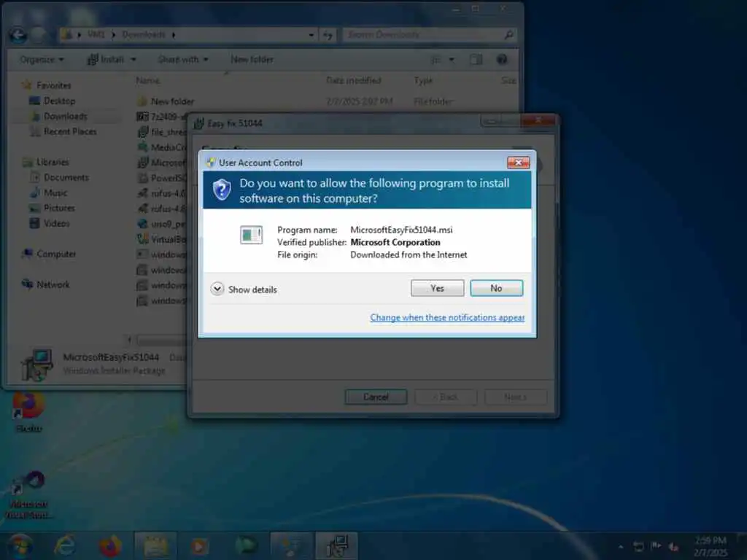Screen dimensions: 747x560
Task: Click the Explorer back arrow button
Action: [18, 35]
